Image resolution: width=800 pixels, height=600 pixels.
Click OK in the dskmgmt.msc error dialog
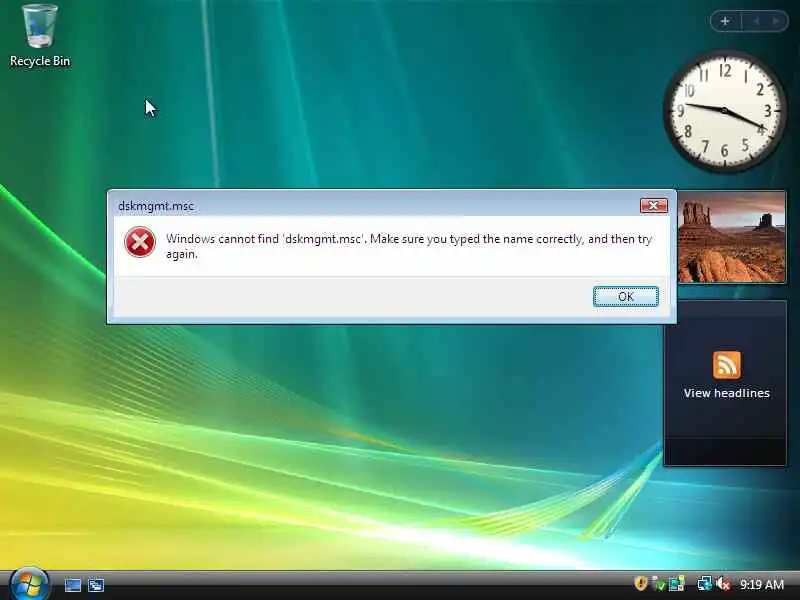coord(626,296)
